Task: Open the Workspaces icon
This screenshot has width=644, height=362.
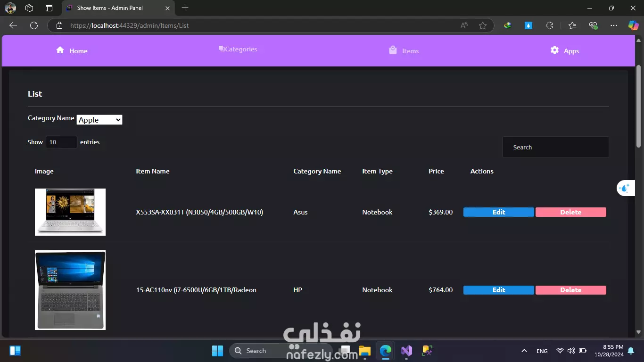Action: [x=29, y=8]
